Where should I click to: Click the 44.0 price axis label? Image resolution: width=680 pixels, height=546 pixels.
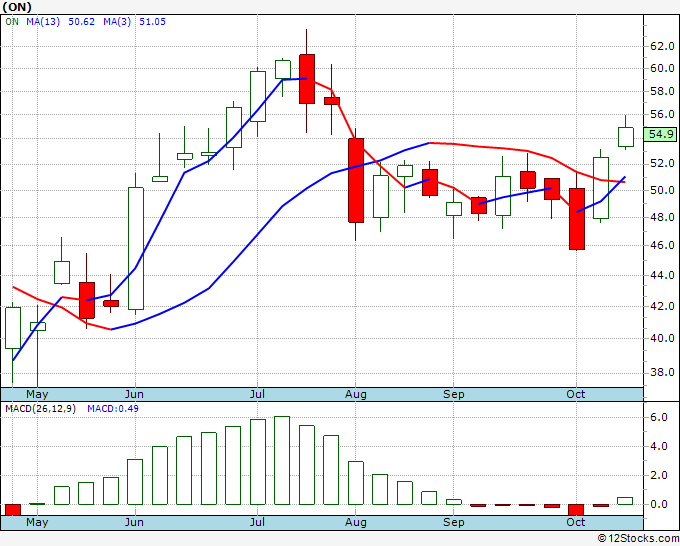pyautogui.click(x=662, y=275)
